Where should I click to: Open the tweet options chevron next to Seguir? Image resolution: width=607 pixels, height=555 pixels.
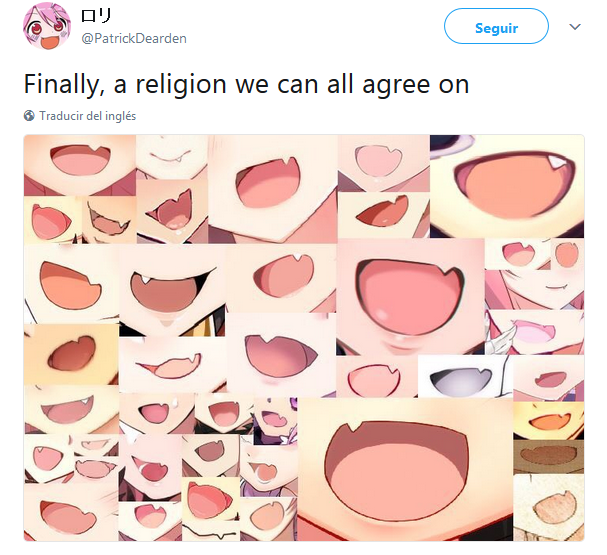[575, 27]
